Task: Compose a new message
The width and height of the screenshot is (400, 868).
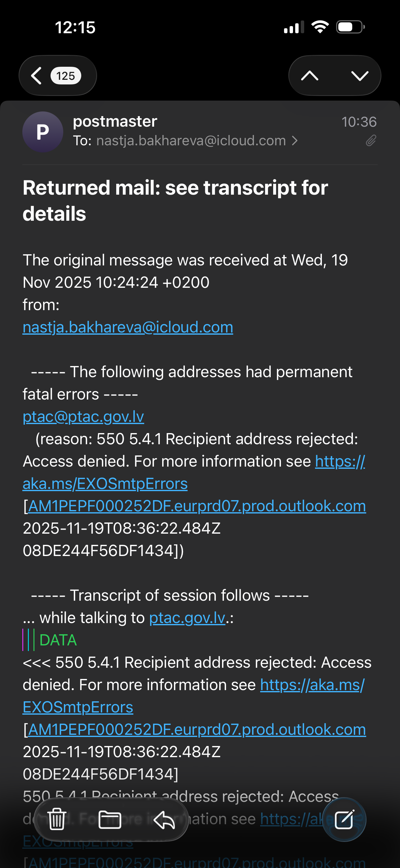Action: (344, 819)
